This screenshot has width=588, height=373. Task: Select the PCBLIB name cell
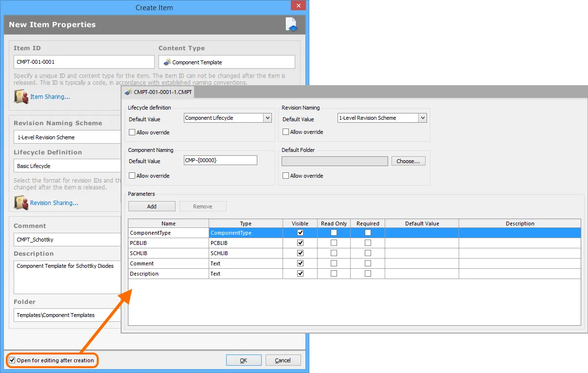point(168,243)
